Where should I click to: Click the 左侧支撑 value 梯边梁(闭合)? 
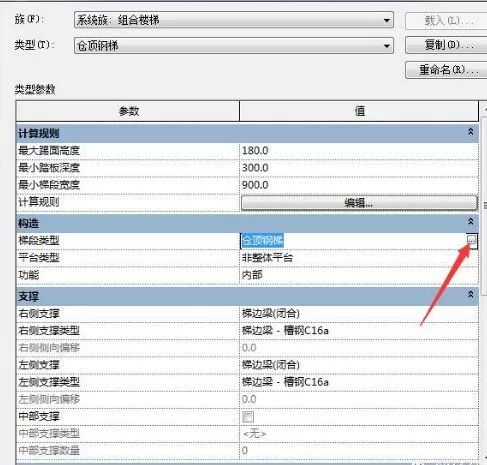point(271,365)
